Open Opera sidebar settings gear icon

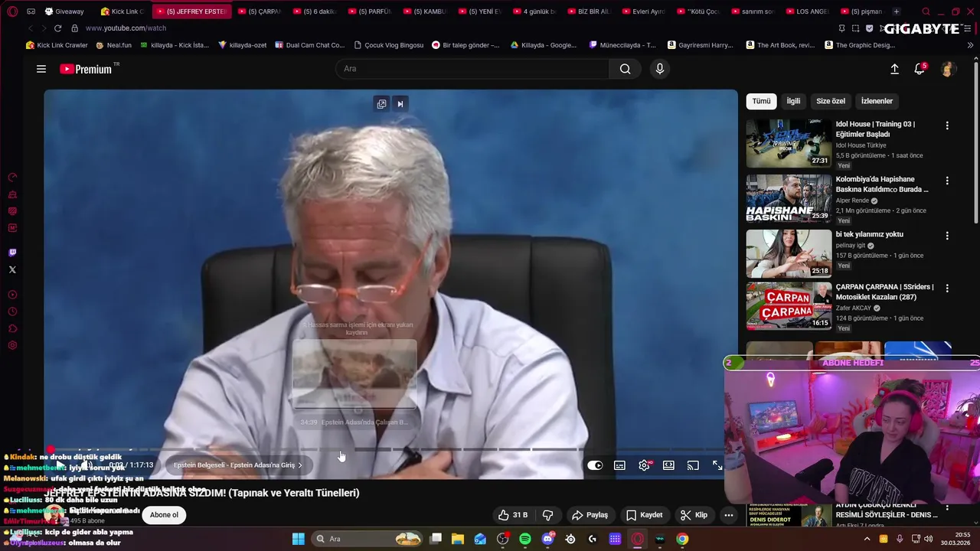tap(12, 345)
